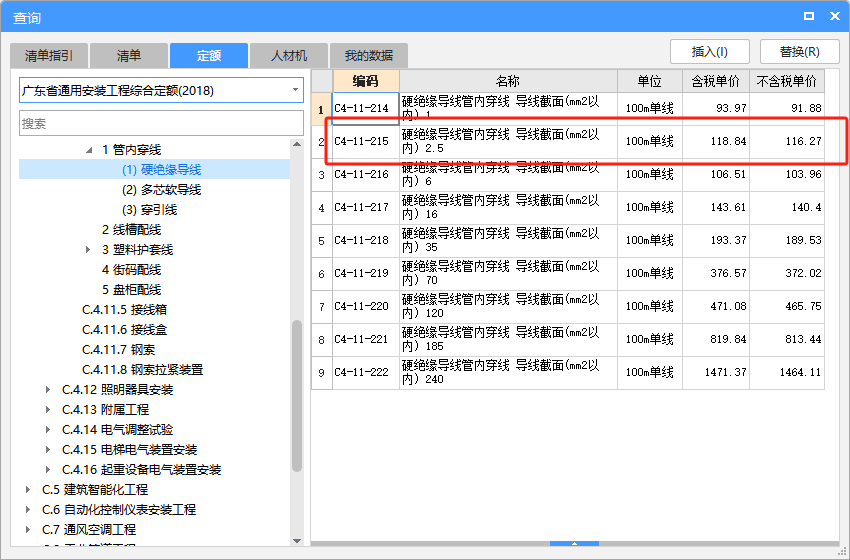The height and width of the screenshot is (560, 850).
Task: Focus the 搜索 input field
Action: 162,123
